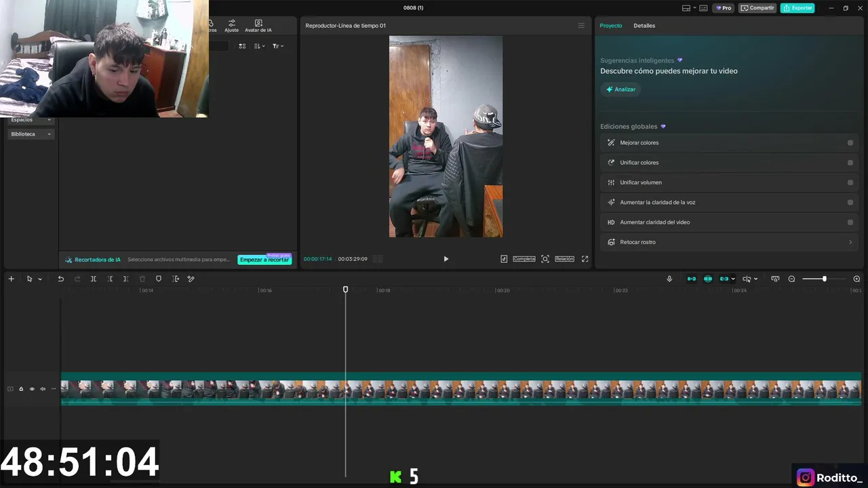Switch to the Detalles tab
This screenshot has width=868, height=488.
click(x=644, y=26)
